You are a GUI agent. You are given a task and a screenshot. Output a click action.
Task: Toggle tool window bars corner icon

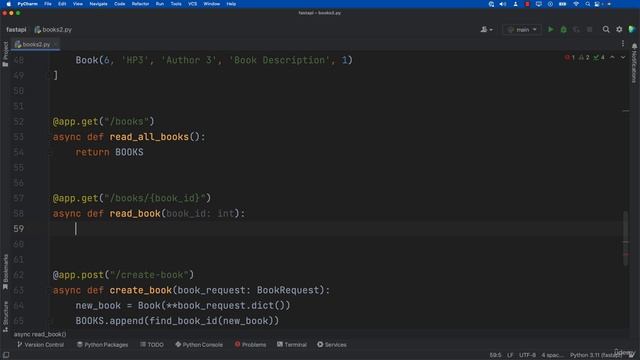click(x=6, y=355)
